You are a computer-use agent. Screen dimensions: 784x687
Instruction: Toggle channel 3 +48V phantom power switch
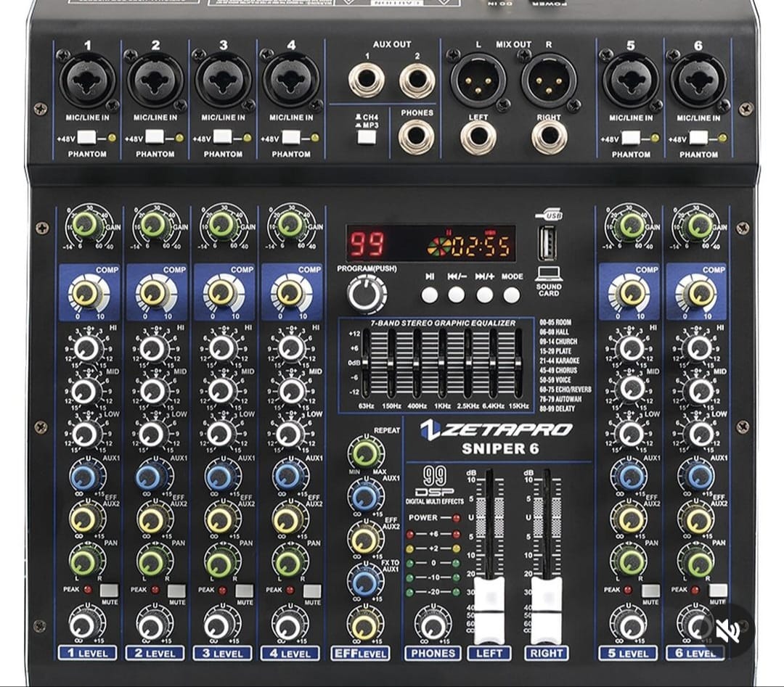click(x=222, y=137)
